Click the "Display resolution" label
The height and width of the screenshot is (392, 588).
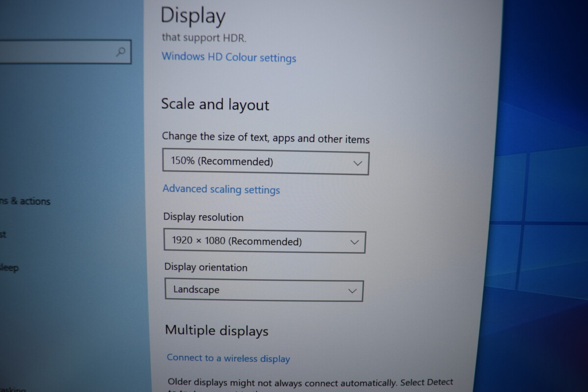(203, 217)
